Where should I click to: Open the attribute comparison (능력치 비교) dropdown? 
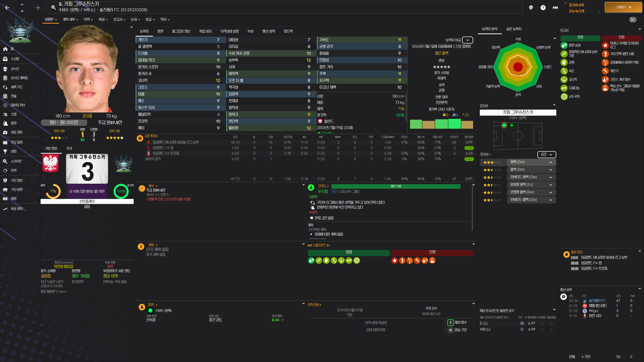tap(467, 40)
